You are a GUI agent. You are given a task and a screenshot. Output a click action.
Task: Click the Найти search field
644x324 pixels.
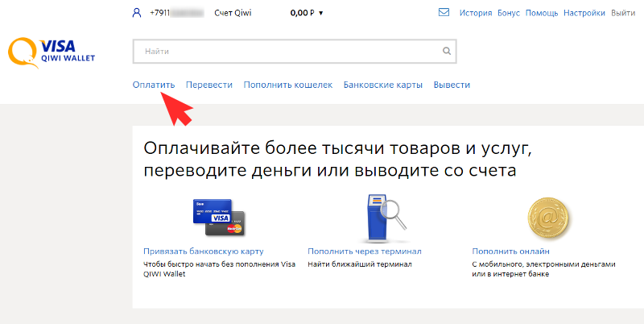tap(295, 52)
